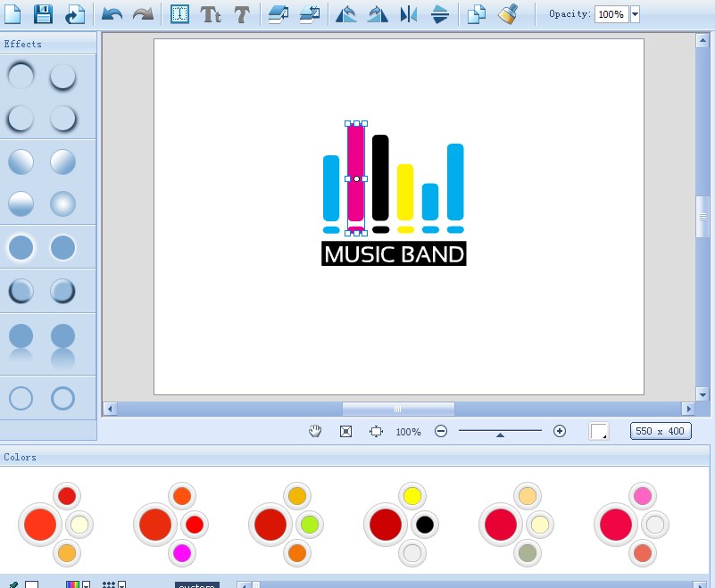715x588 pixels.
Task: Click the canvas vertical scrollbar down arrow
Action: click(x=703, y=394)
